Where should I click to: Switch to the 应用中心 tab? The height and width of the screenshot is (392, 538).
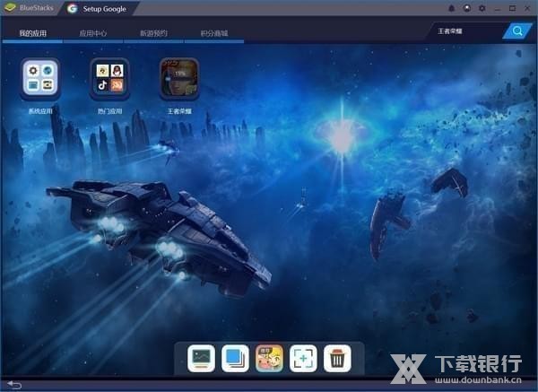point(93,33)
